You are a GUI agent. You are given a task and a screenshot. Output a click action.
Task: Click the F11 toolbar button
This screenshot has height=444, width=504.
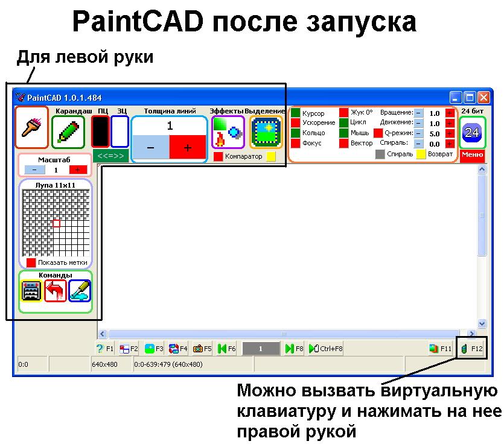441,349
